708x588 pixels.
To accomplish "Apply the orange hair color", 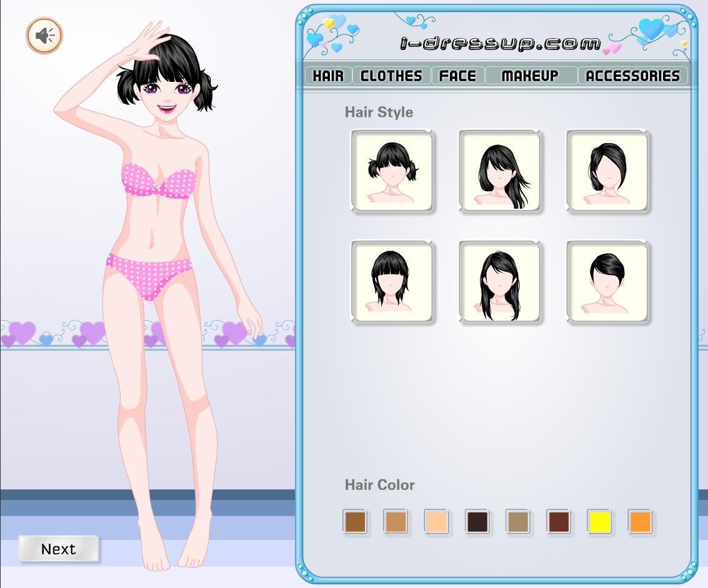I will [641, 522].
